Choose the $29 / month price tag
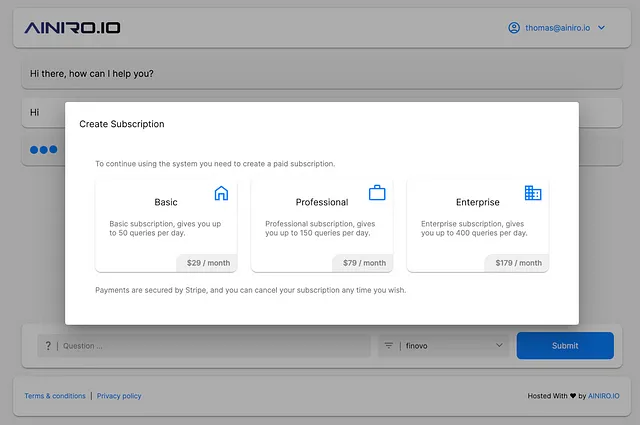This screenshot has width=640, height=425. 207,263
